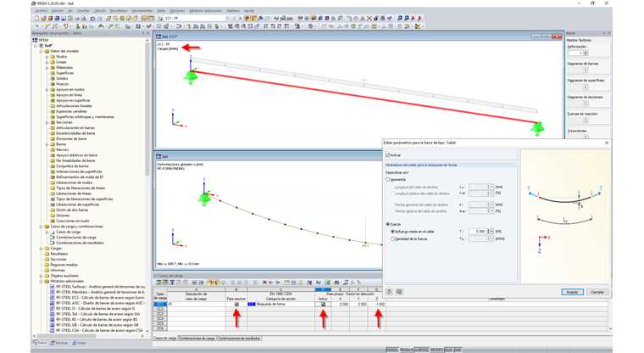
Task: Click the Redo arrow icon
Action: click(99, 18)
